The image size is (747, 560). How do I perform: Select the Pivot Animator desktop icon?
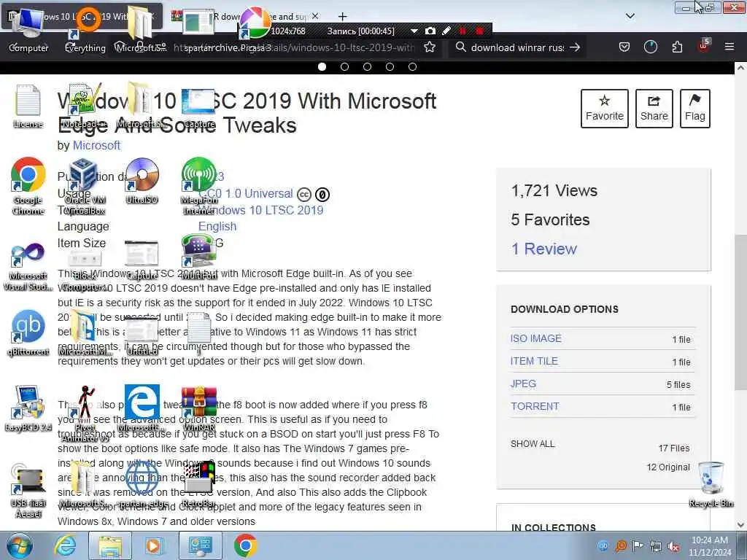point(85,413)
